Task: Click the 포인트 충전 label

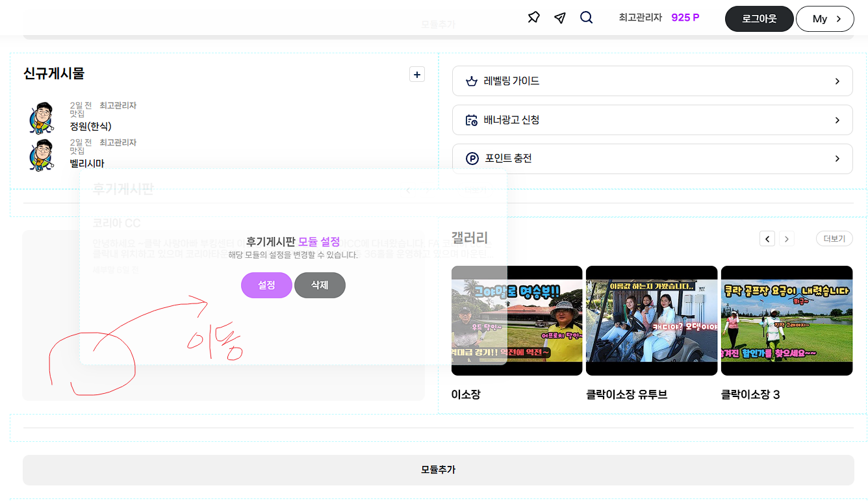Action: coord(509,159)
